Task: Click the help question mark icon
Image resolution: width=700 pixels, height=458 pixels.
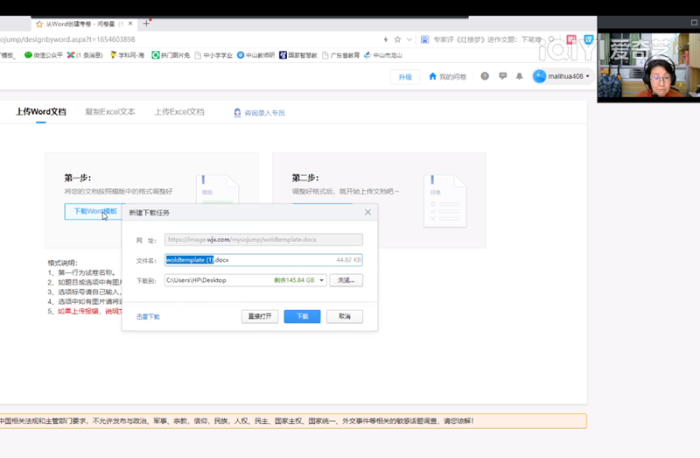Action: (485, 76)
